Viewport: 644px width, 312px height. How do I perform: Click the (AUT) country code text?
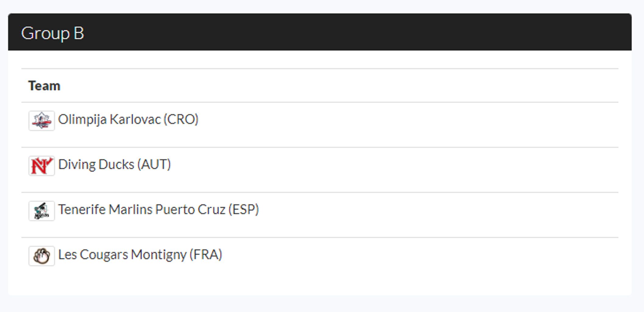coord(154,165)
